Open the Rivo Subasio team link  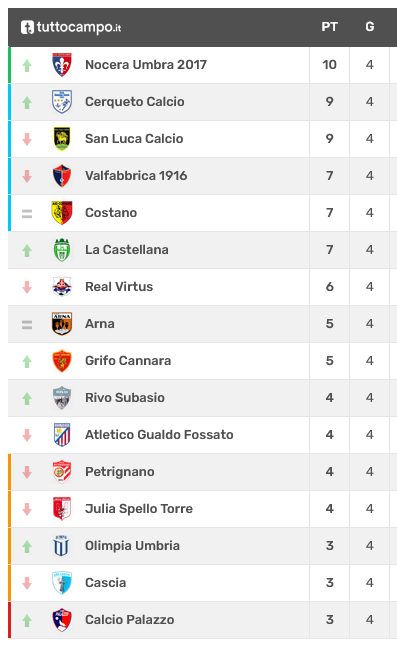click(x=125, y=398)
